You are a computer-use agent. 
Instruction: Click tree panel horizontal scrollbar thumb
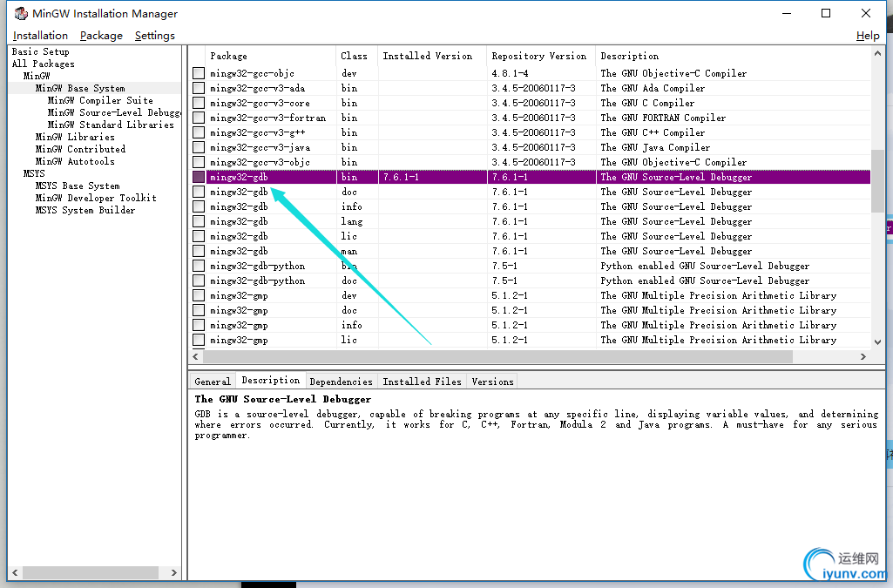[91, 572]
